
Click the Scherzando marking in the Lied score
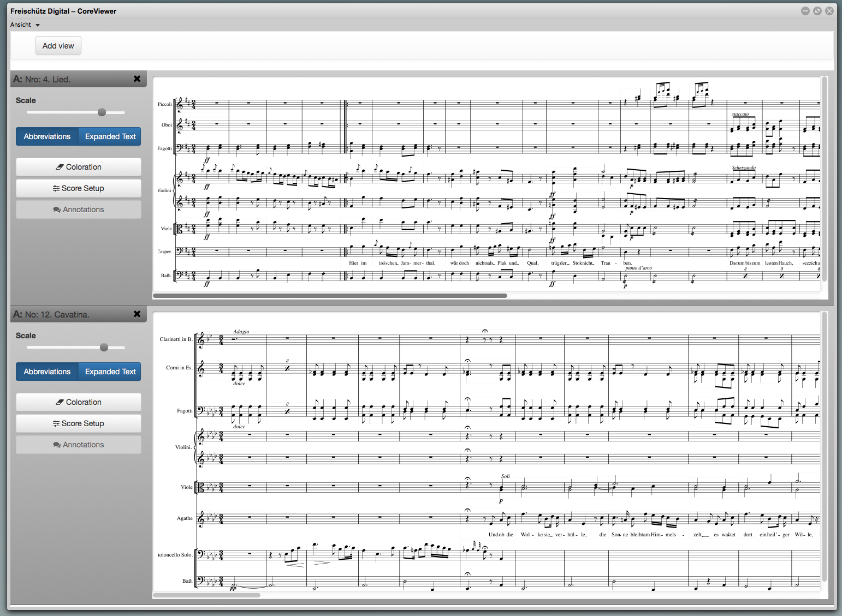click(744, 168)
